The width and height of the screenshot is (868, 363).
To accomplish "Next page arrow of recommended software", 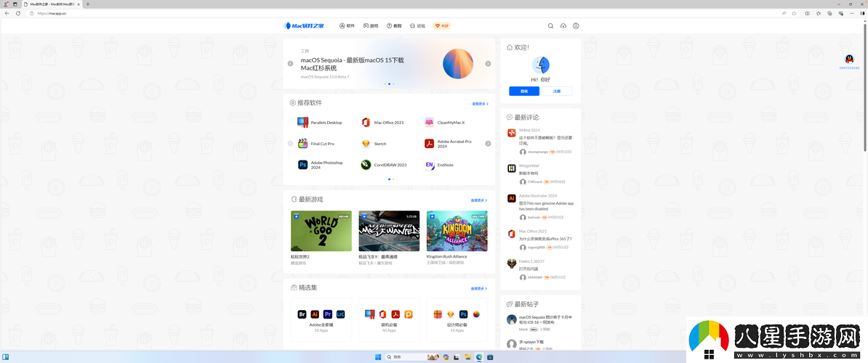I will pos(488,144).
